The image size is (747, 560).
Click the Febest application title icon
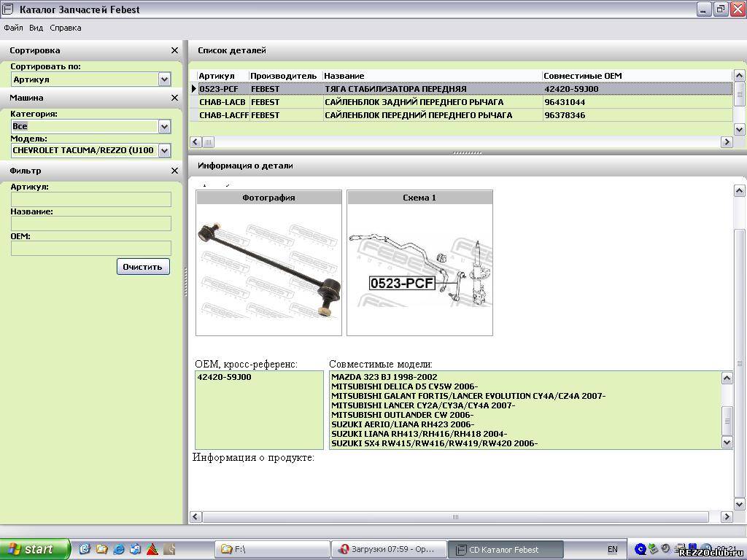[x=7, y=9]
